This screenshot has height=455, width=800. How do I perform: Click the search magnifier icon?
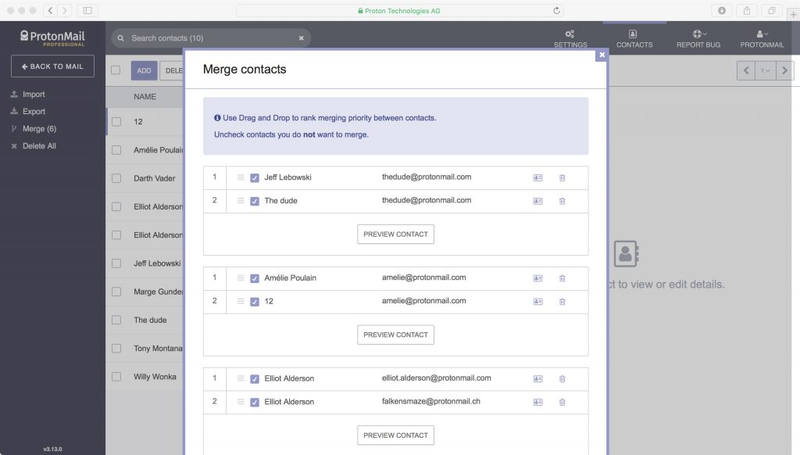(x=121, y=38)
